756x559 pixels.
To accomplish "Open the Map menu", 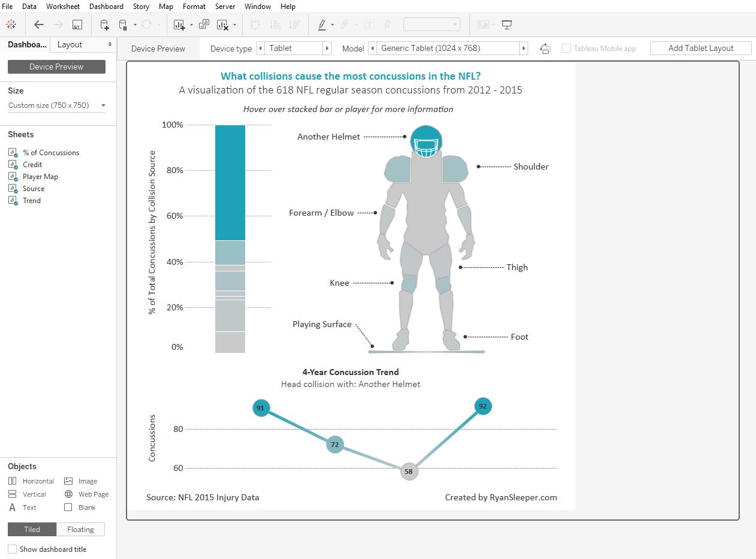I will 166,7.
